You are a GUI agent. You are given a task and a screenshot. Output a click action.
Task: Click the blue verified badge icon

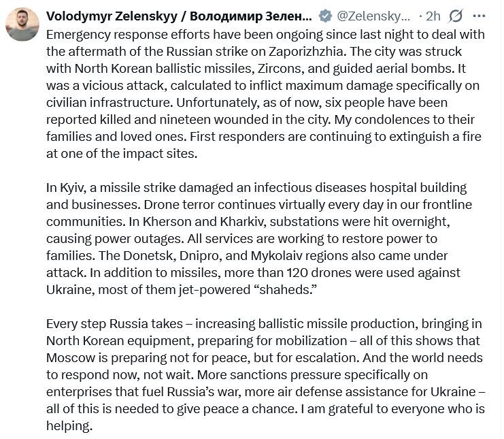coord(325,16)
